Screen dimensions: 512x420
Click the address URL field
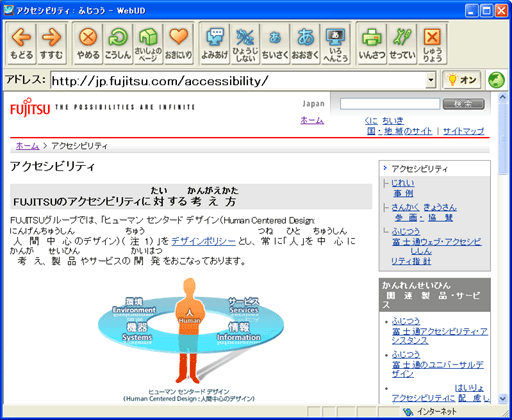tap(238, 80)
